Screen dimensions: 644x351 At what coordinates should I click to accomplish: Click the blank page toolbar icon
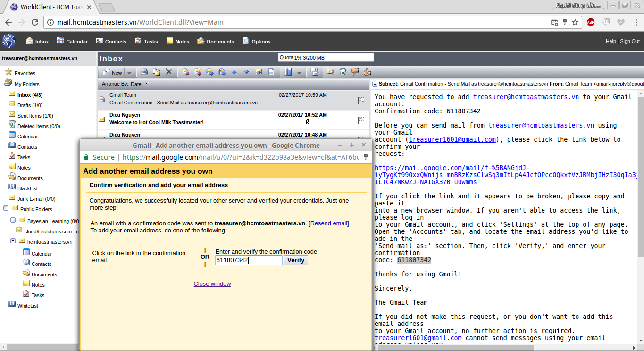[271, 72]
